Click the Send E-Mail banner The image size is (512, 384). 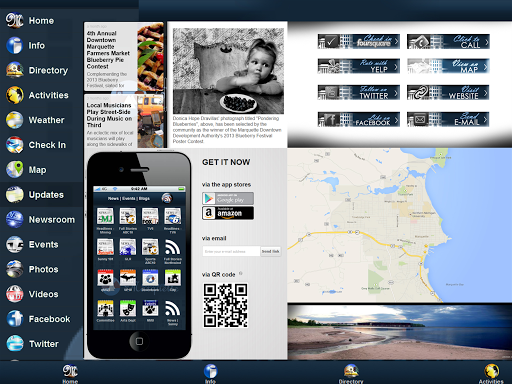pyautogui.click(x=448, y=119)
